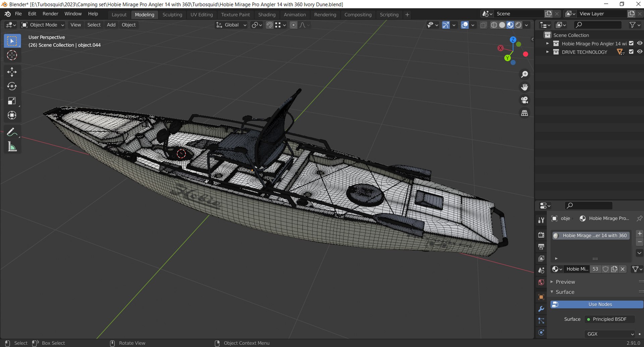Select the Measure tool
Viewport: 644px width, 347px height.
(12, 146)
